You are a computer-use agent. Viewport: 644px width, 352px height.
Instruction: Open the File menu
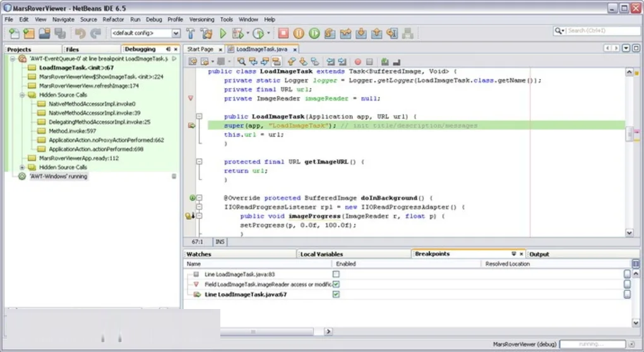click(9, 20)
